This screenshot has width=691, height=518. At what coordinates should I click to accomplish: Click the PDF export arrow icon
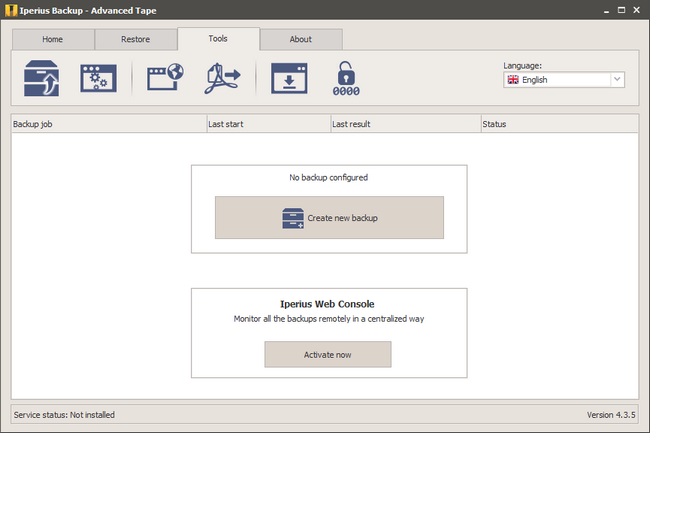223,78
